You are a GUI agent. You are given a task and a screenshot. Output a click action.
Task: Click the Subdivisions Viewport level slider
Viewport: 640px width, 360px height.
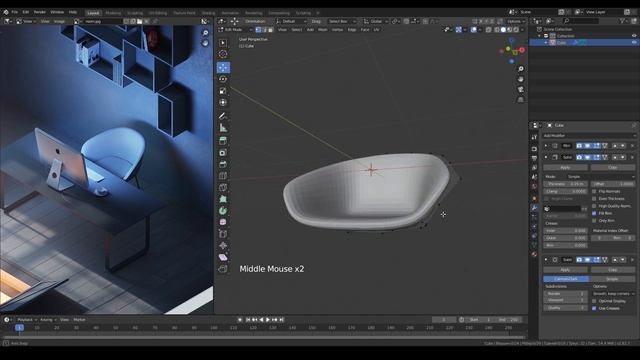[x=565, y=300]
